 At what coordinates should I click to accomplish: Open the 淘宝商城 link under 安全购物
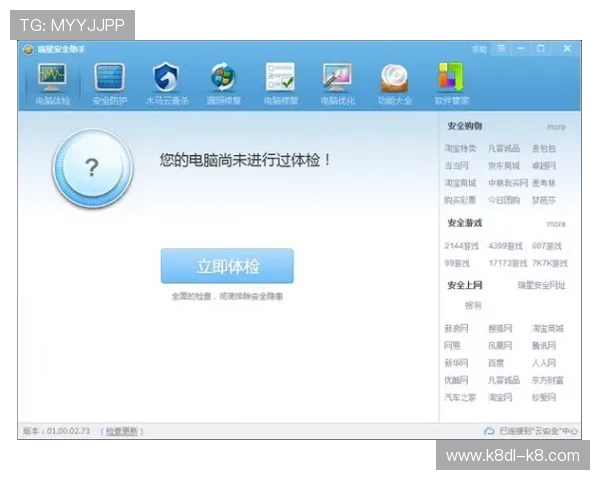click(x=460, y=183)
